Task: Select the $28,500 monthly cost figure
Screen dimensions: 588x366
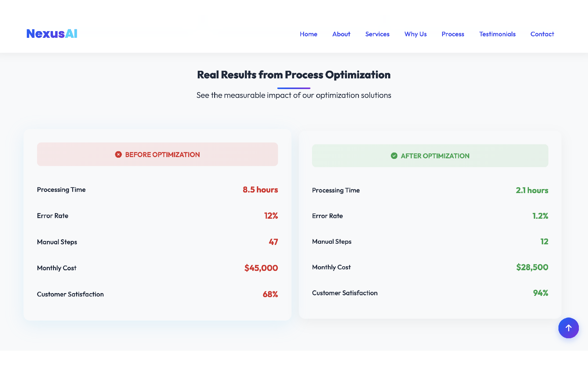Action: click(532, 267)
